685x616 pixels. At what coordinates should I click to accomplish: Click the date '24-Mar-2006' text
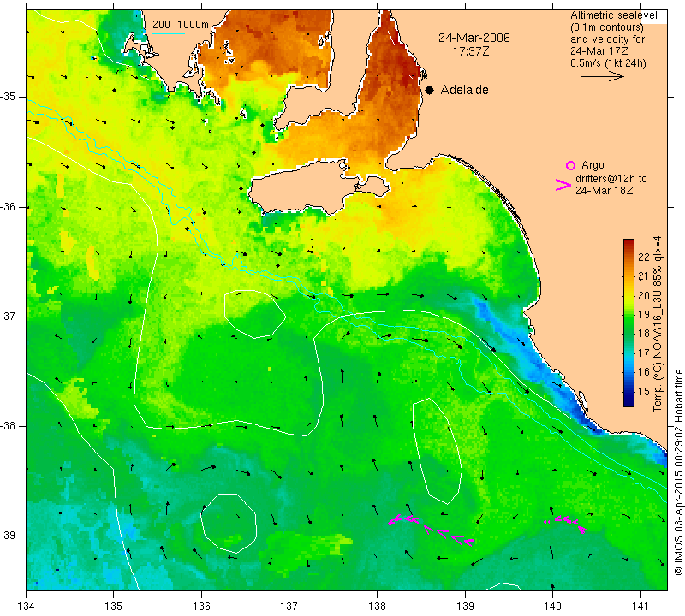pos(474,38)
